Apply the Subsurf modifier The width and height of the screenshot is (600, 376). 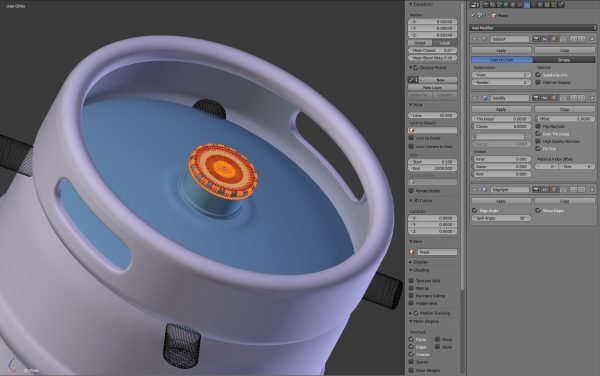tap(501, 50)
